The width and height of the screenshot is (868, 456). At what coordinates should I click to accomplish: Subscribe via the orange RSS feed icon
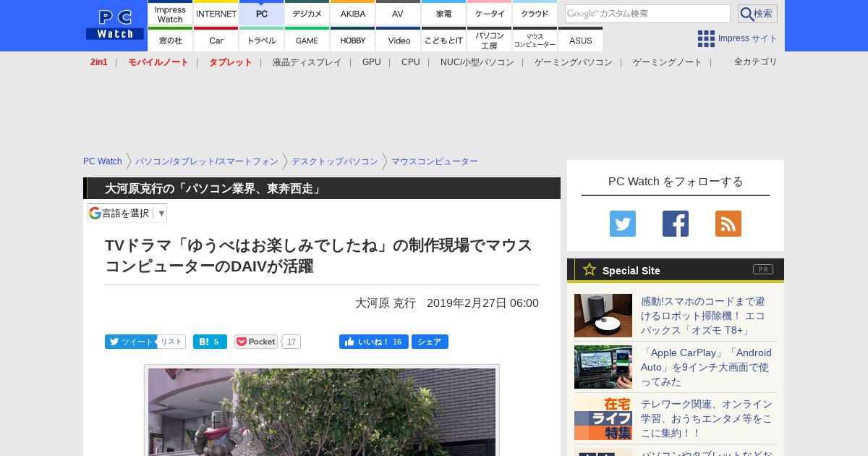728,224
